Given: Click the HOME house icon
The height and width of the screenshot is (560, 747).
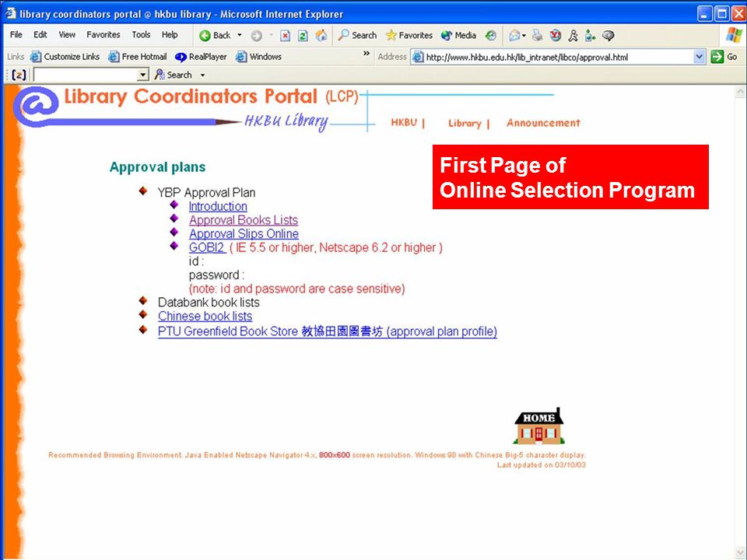Looking at the screenshot, I should pyautogui.click(x=538, y=425).
